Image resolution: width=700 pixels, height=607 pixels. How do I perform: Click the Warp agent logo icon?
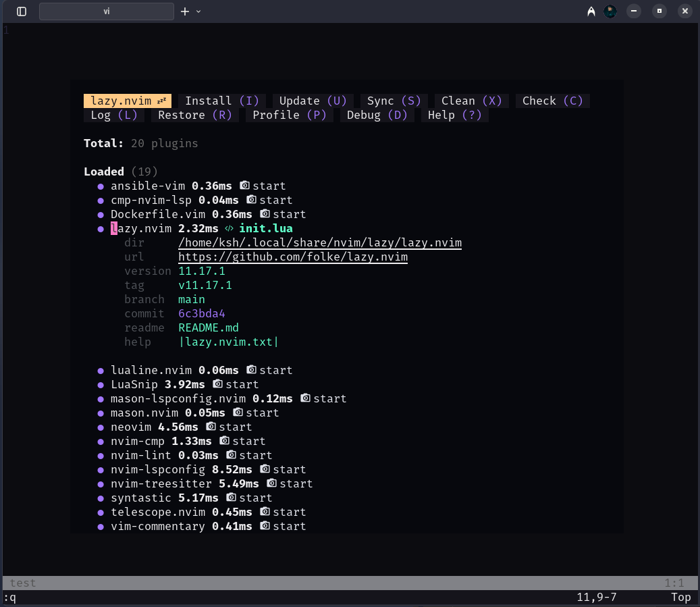[x=591, y=11]
